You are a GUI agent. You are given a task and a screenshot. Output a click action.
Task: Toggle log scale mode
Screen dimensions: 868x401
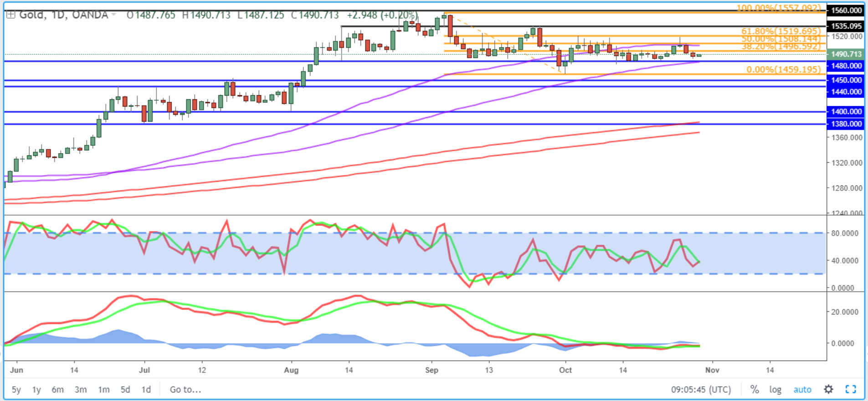point(776,390)
